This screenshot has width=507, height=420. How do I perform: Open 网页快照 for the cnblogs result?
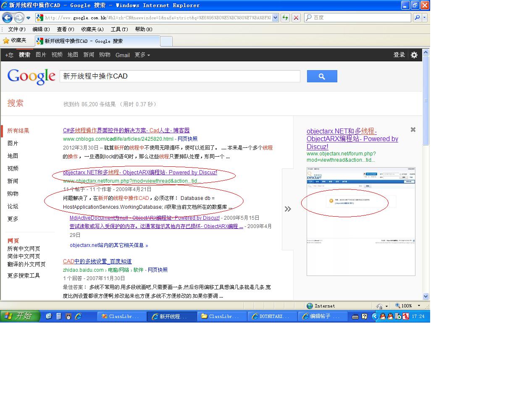coord(187,139)
